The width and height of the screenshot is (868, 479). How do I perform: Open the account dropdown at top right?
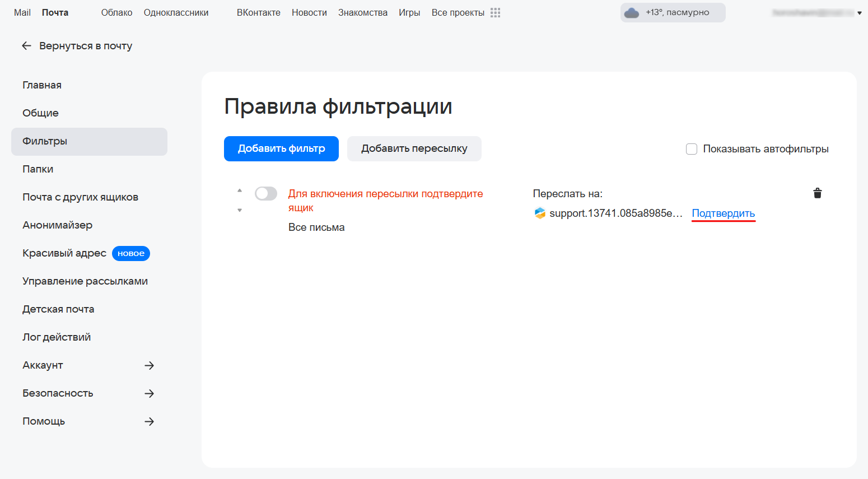point(859,13)
